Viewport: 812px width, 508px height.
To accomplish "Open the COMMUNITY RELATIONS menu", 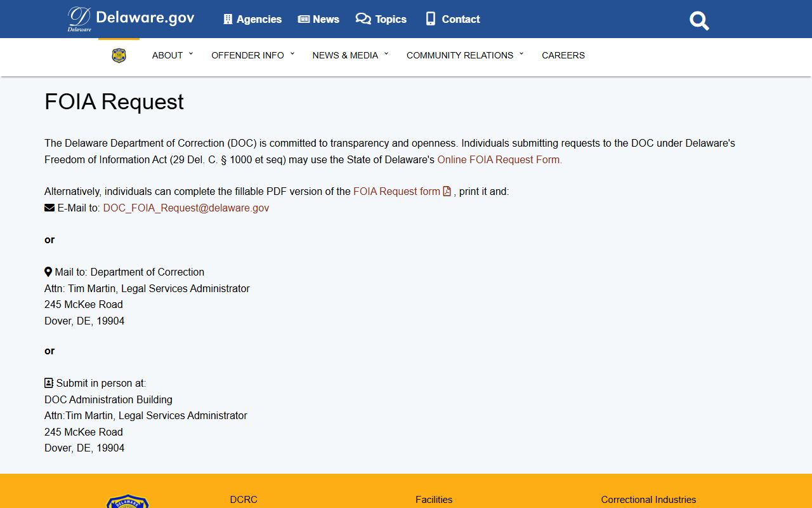I will click(460, 55).
